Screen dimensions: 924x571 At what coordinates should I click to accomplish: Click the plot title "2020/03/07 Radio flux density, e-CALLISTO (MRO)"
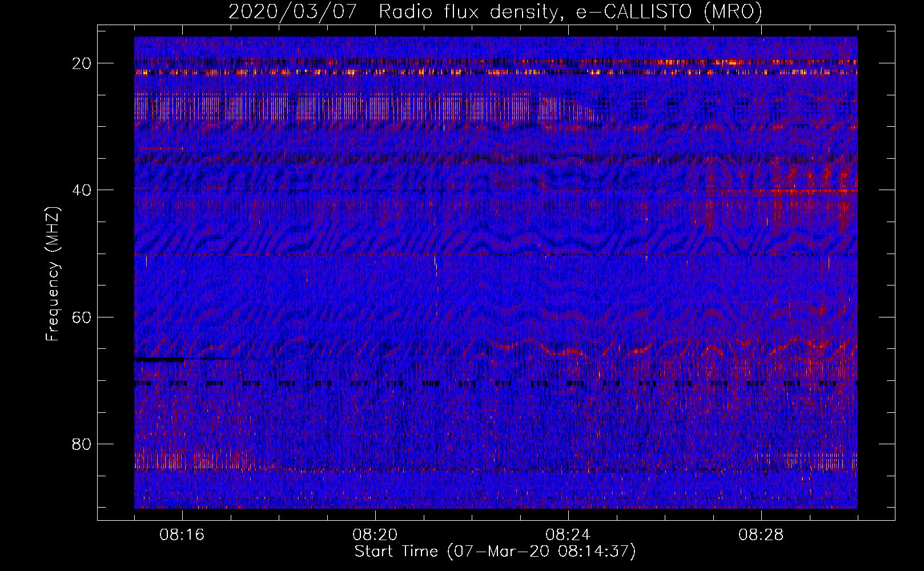pyautogui.click(x=495, y=12)
